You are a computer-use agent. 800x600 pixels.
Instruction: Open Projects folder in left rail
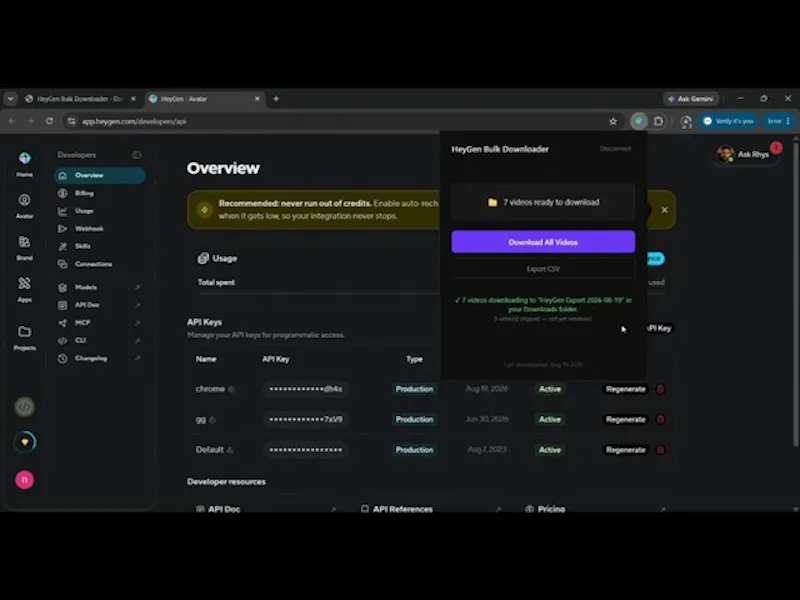[24, 337]
